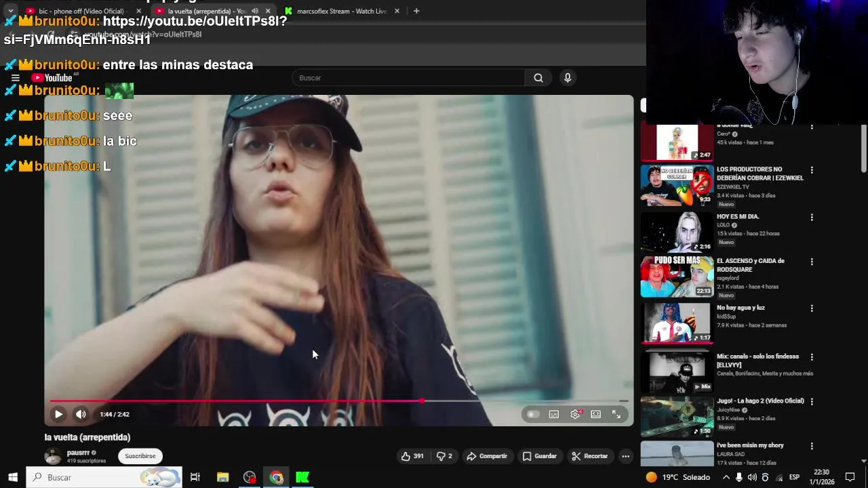The height and width of the screenshot is (488, 868).
Task: Open File Explorer from the taskbar
Action: 222,477
